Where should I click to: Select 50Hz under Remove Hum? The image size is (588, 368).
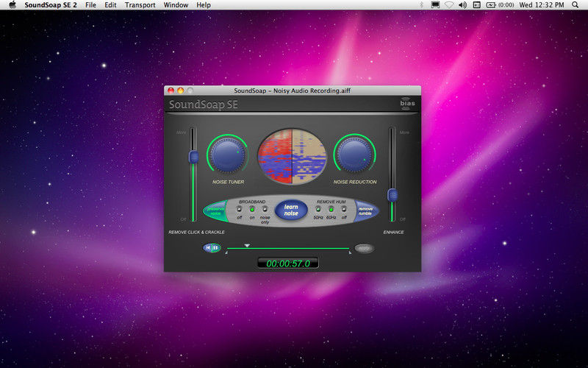(318, 209)
